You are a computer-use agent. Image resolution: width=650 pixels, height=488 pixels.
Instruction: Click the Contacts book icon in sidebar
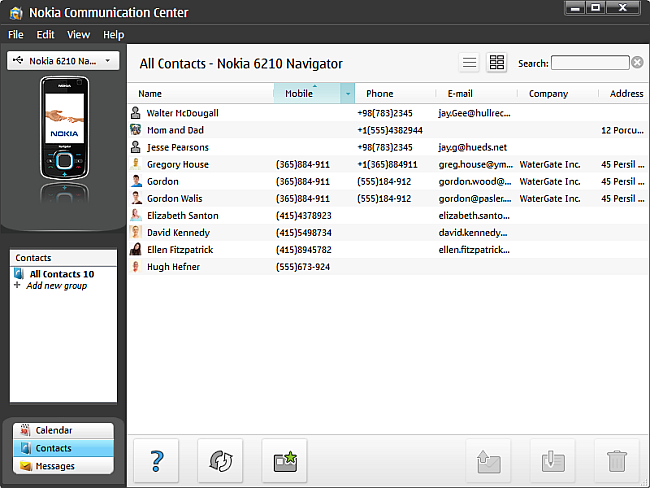pyautogui.click(x=26, y=448)
